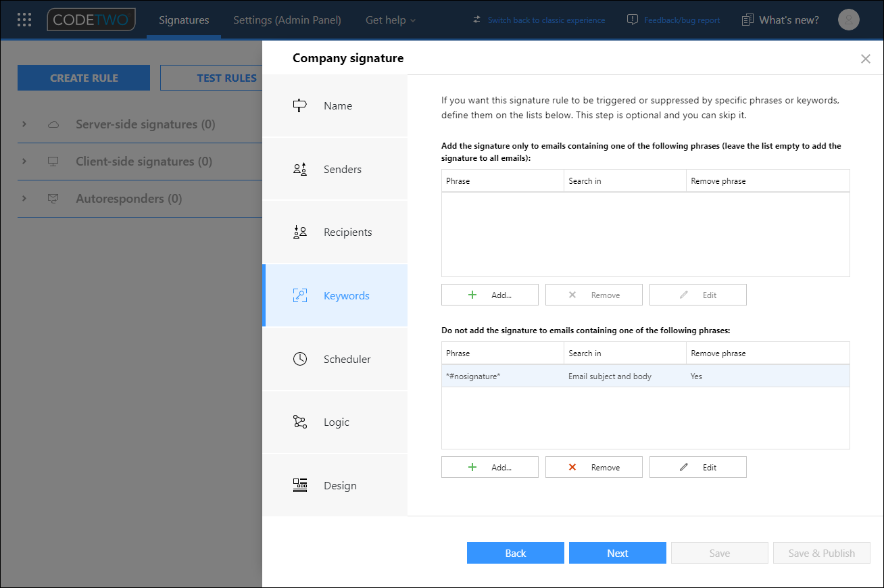884x588 pixels.
Task: Expand the Client-side signatures group
Action: (x=24, y=162)
